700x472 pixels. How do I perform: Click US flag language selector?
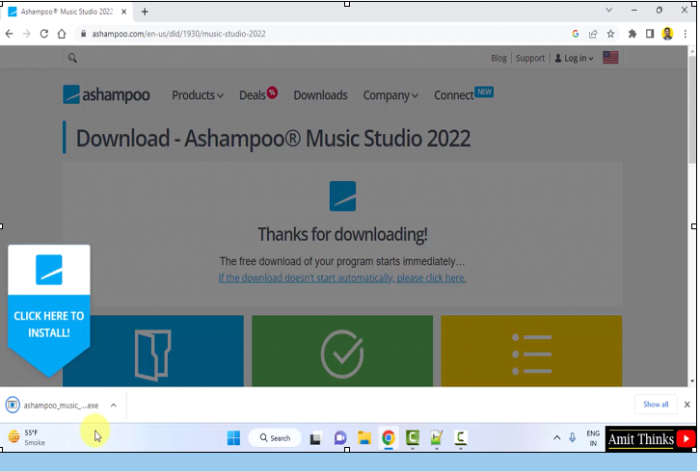(x=610, y=58)
